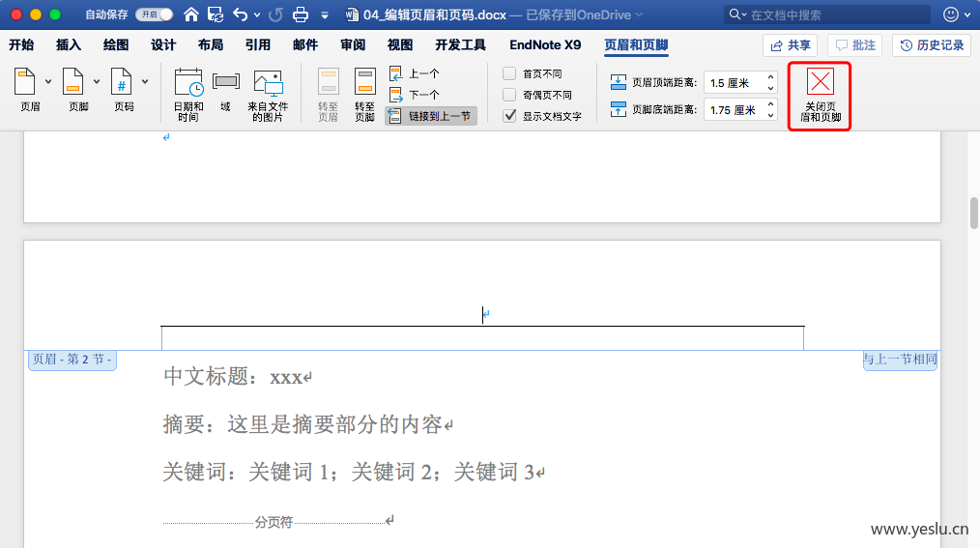The image size is (980, 548).
Task: Decrease footer bottom distance stepper
Action: point(770,115)
